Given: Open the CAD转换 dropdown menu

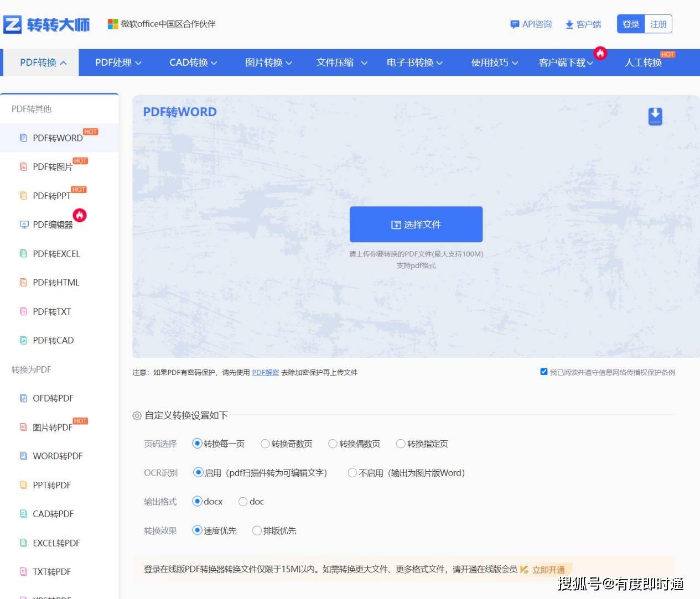Looking at the screenshot, I should [193, 62].
